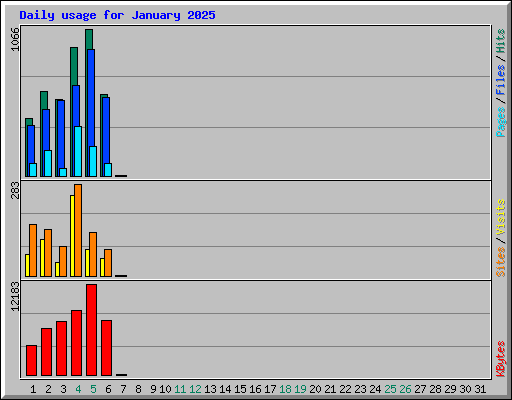Image resolution: width=512 pixels, height=400 pixels.
Task: Click the cyan 'Pages' legend label
Action: coord(500,122)
